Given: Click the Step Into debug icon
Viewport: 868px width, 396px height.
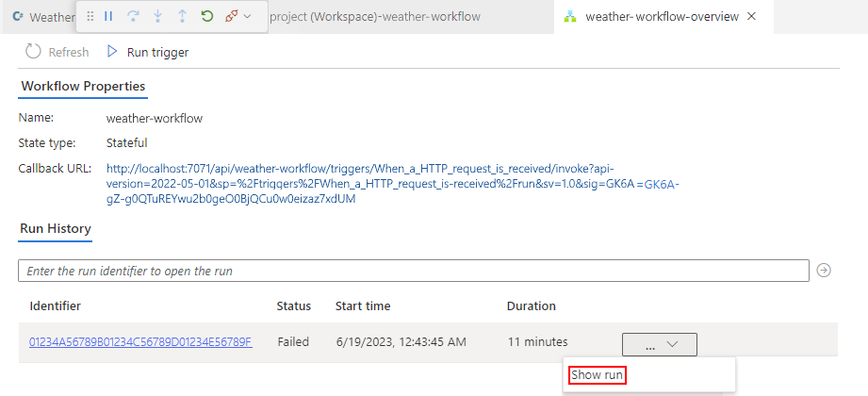Looking at the screenshot, I should 157,17.
